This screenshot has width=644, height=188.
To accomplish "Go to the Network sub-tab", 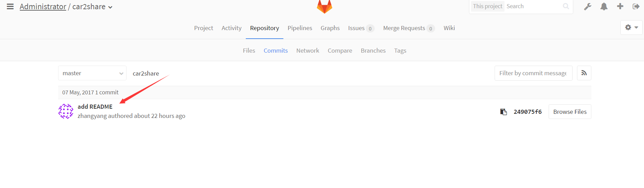I will [x=308, y=51].
